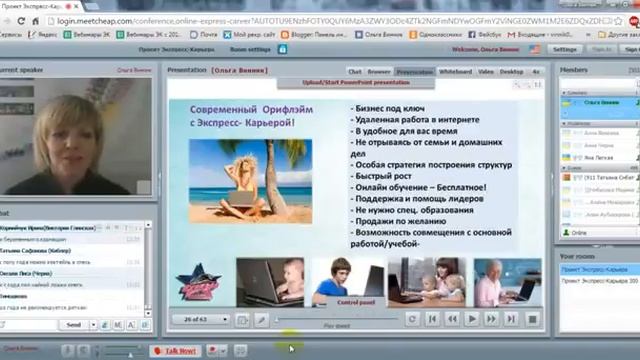Click the rightmost chat toolbar icon
Screen dimensions: 640x360
coord(145,325)
